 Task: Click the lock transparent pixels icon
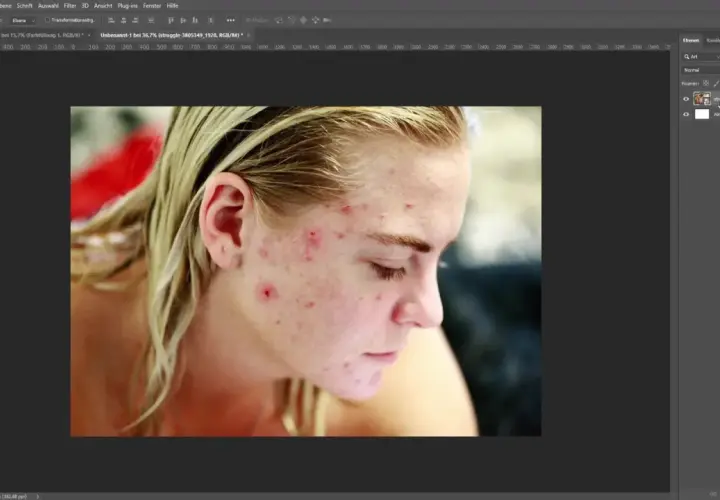point(706,83)
